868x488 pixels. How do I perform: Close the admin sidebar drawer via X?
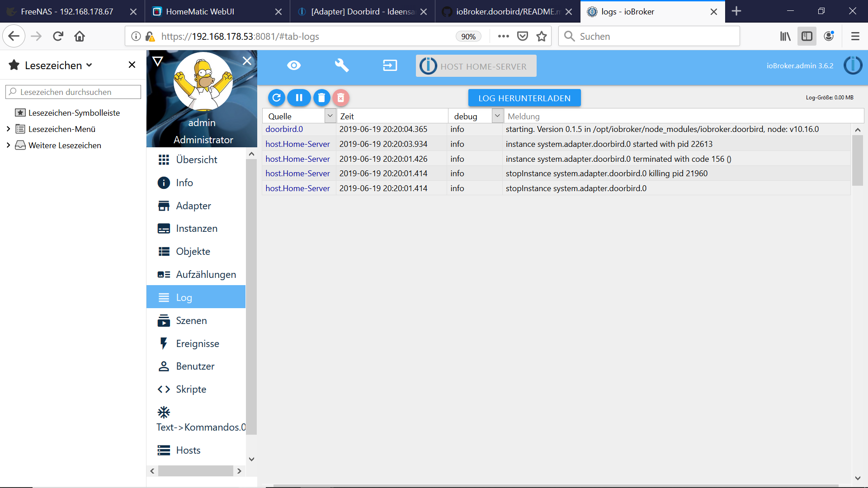[247, 61]
